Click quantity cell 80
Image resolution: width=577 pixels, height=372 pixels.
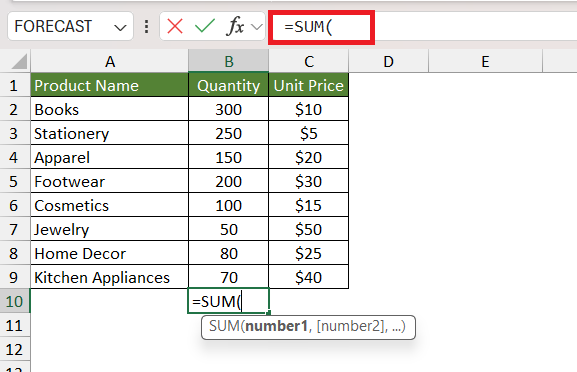pos(229,253)
